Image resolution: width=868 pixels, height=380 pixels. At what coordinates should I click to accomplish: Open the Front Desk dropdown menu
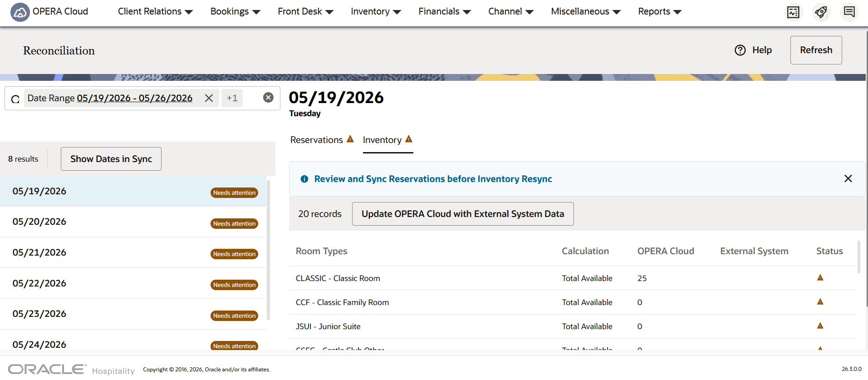[x=305, y=11]
